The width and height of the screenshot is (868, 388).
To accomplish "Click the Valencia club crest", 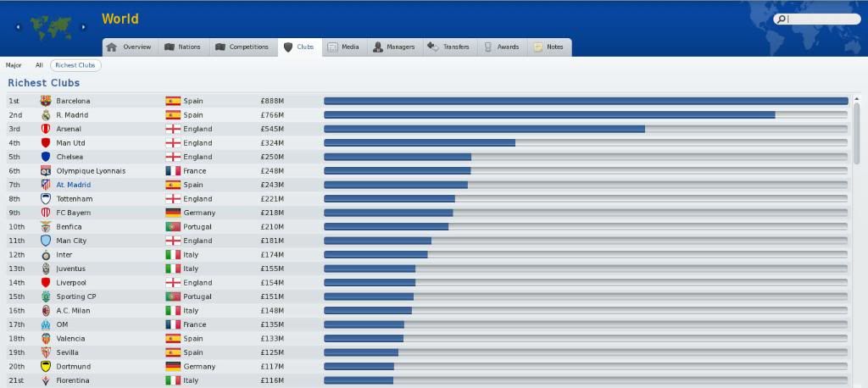I will pos(46,339).
